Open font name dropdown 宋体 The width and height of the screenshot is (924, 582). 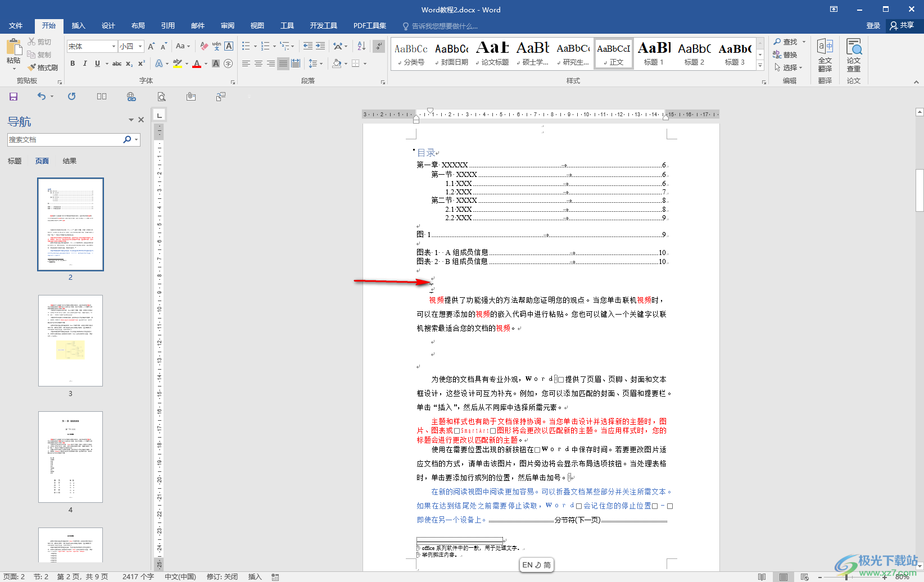114,46
